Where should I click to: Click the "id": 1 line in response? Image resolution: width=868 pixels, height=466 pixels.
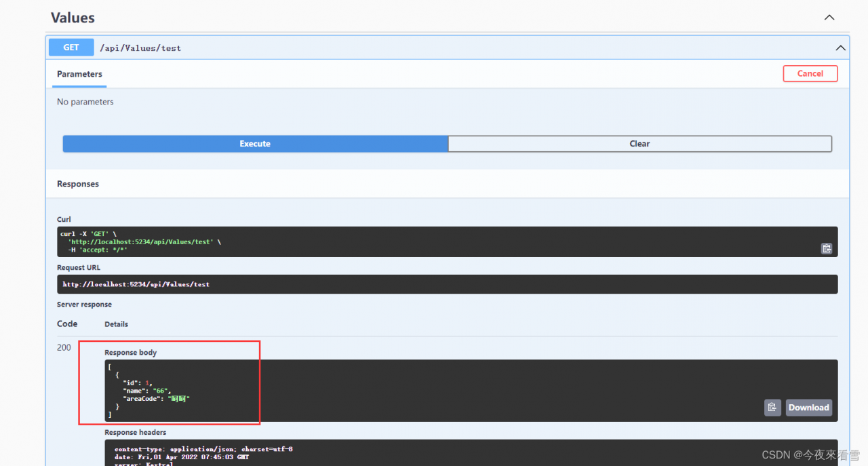click(x=138, y=383)
